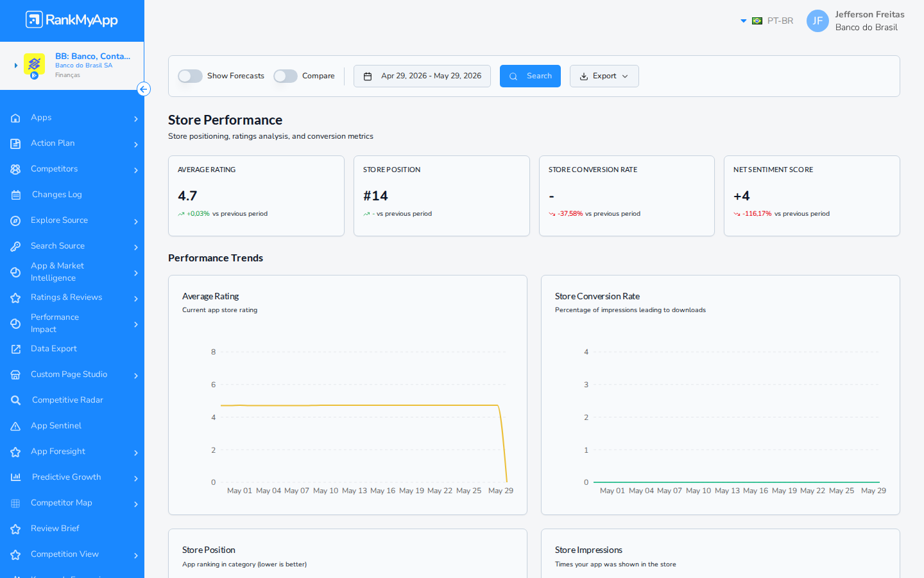
Task: Click the Explore Source compass icon
Action: (15, 221)
